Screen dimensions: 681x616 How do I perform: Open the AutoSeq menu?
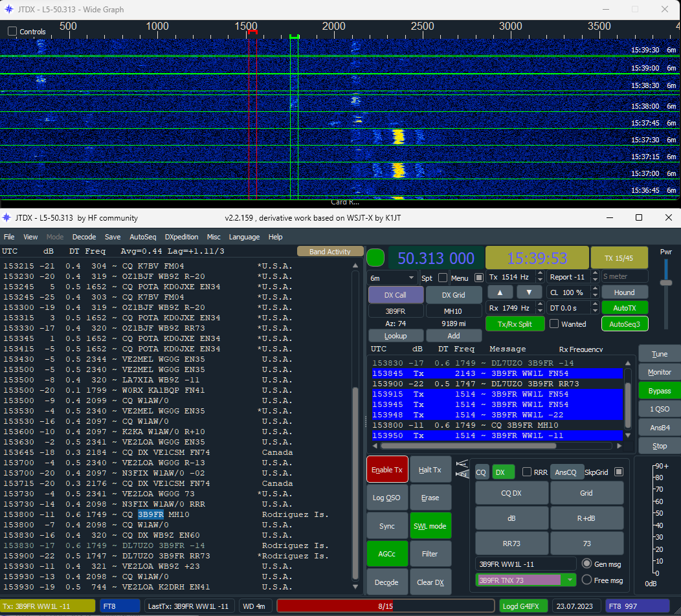143,237
